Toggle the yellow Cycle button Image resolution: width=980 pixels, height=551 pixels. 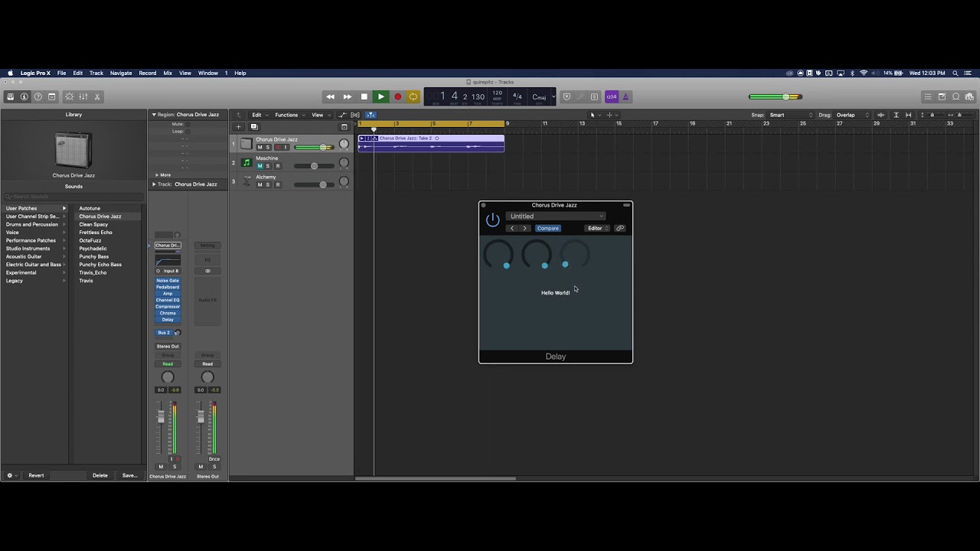coord(413,96)
